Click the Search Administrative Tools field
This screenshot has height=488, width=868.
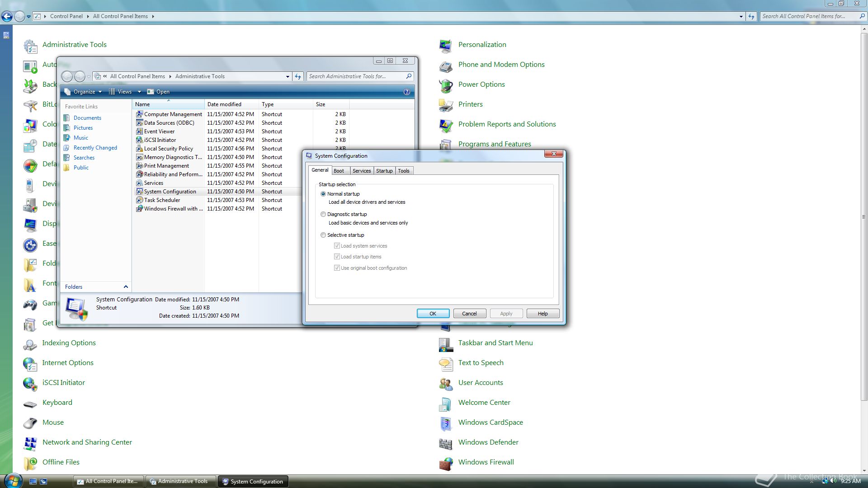(360, 76)
